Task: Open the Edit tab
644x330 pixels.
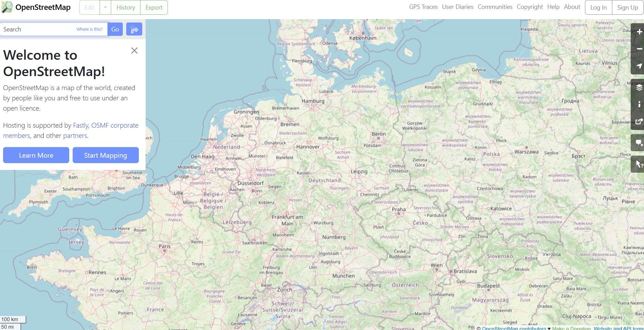Action: tap(89, 8)
